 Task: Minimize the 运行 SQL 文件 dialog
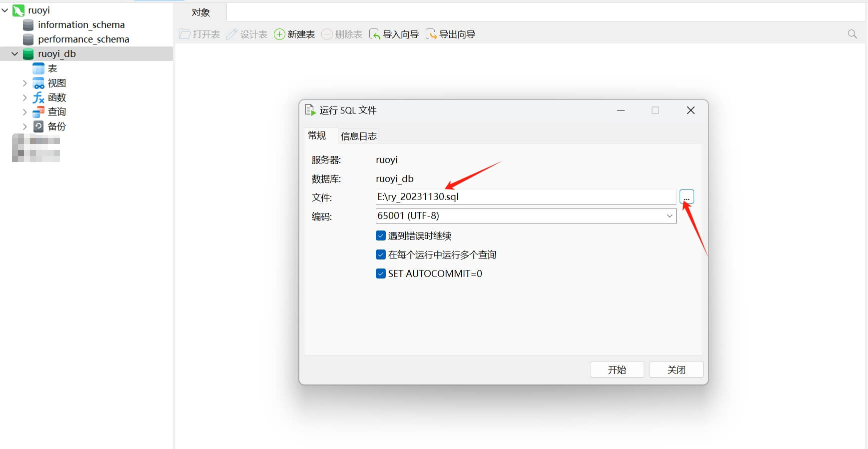click(x=621, y=110)
